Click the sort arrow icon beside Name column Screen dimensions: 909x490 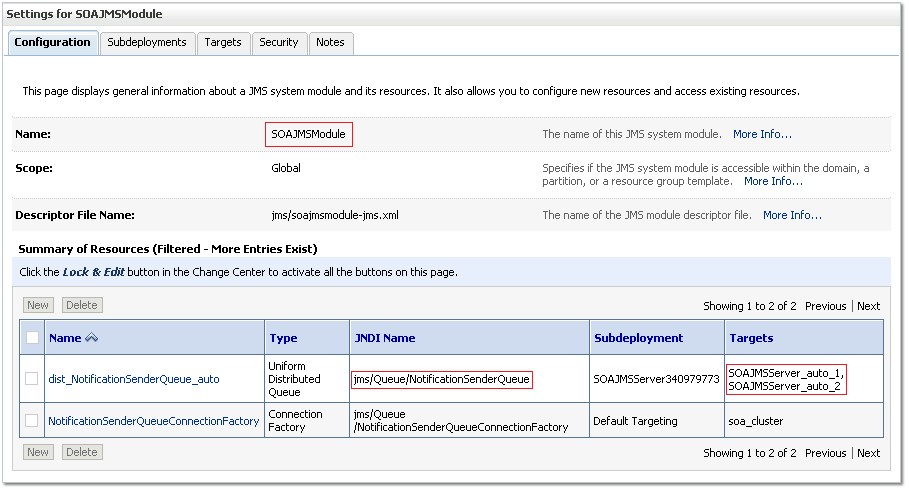(91, 338)
